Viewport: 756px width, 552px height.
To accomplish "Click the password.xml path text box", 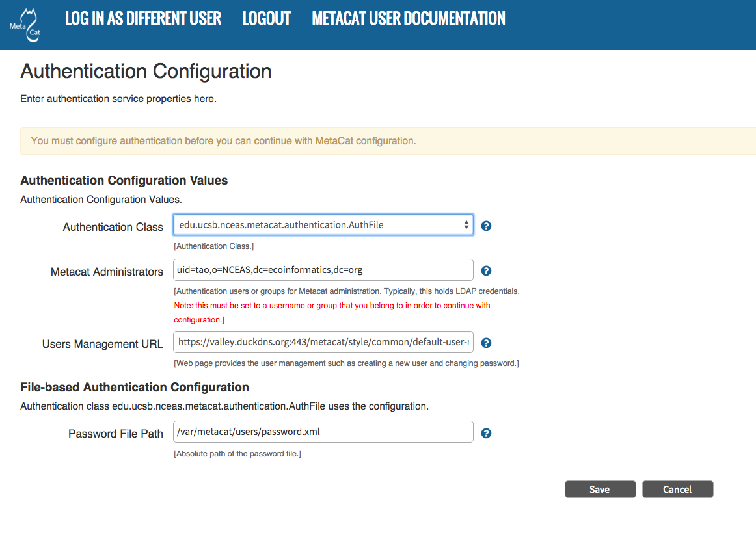I will [323, 432].
